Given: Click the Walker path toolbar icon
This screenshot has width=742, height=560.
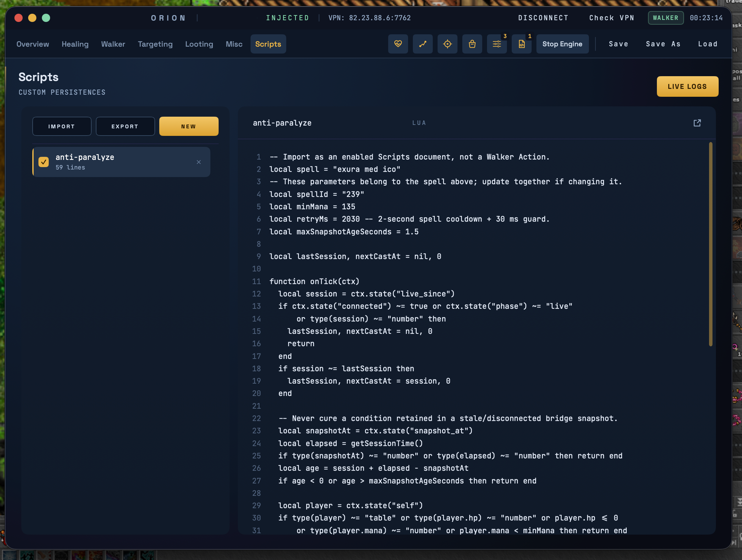Looking at the screenshot, I should [422, 44].
